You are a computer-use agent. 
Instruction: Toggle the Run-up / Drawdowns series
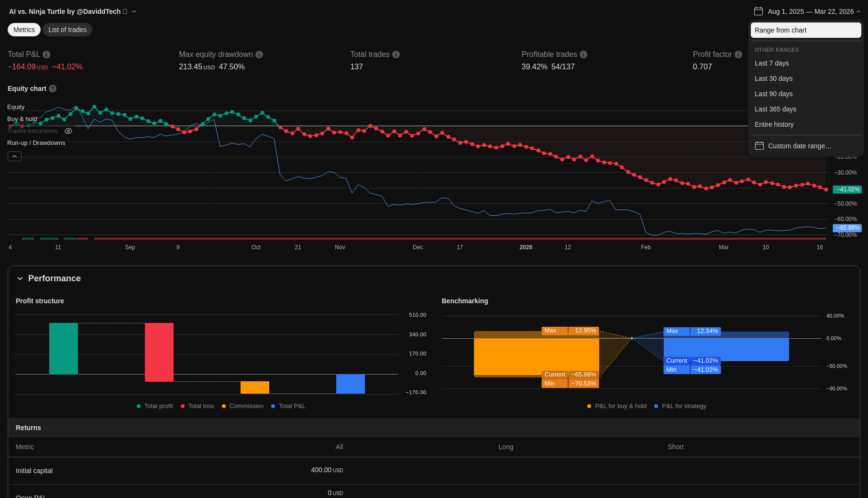pos(36,143)
